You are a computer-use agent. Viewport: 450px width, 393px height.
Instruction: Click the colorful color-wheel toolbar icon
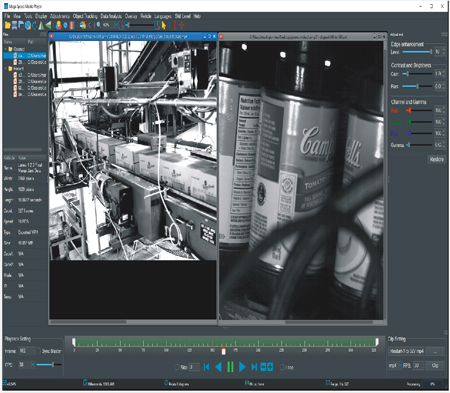[x=59, y=25]
